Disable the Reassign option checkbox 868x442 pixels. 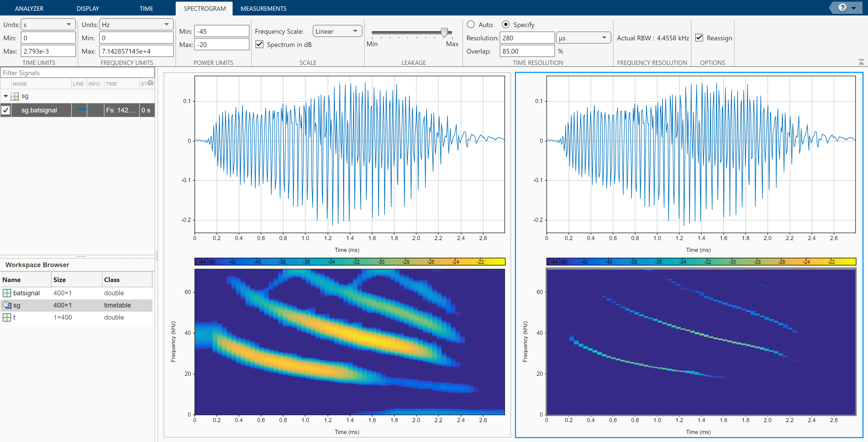tap(699, 38)
